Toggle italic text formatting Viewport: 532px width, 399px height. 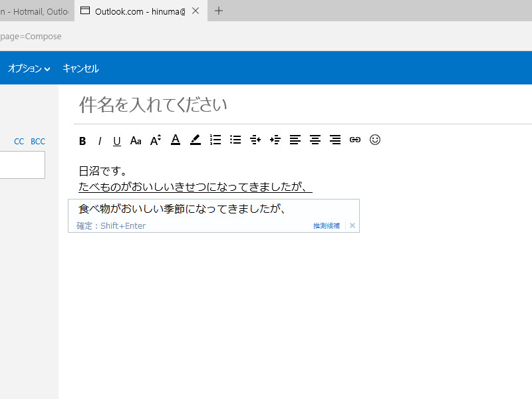pos(100,140)
